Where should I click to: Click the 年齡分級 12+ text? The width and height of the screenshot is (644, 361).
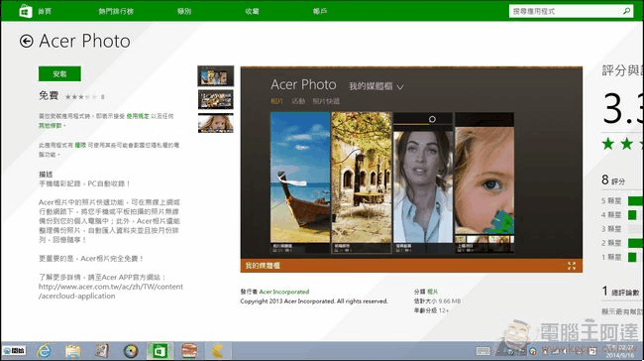coord(431,310)
